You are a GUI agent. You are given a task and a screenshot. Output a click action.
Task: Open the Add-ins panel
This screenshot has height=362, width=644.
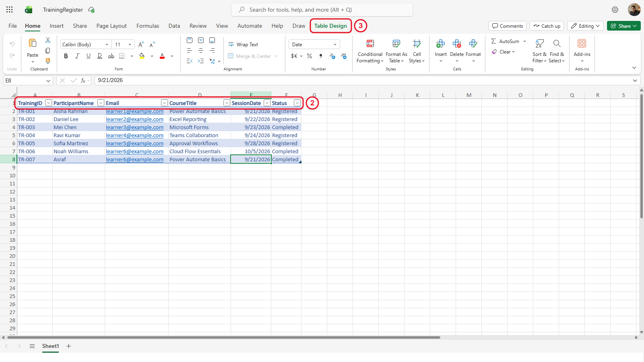pyautogui.click(x=582, y=51)
